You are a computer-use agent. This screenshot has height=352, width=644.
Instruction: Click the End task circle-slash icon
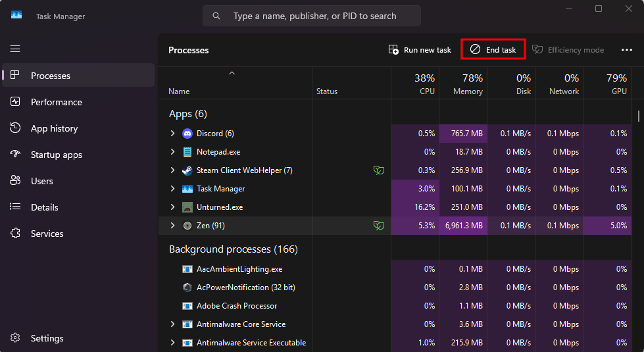click(x=475, y=49)
